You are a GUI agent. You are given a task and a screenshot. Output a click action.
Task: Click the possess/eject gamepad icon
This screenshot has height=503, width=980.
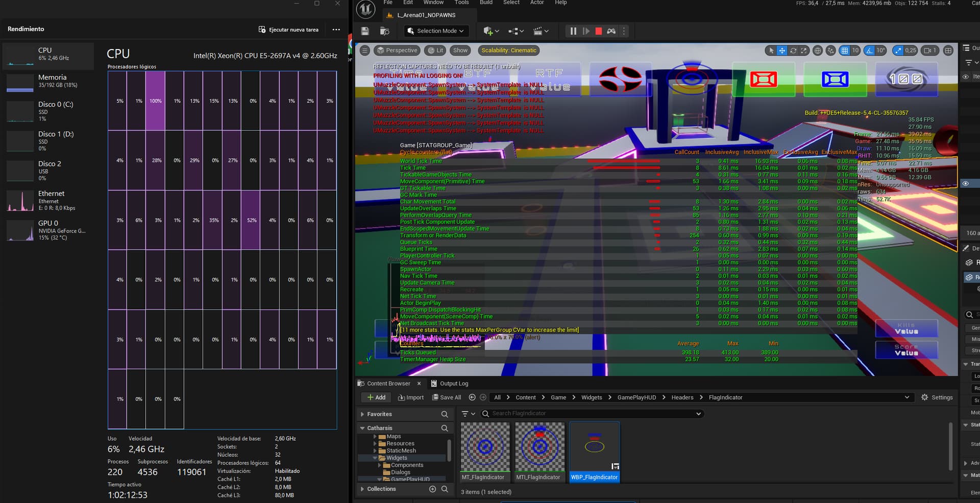tap(611, 31)
